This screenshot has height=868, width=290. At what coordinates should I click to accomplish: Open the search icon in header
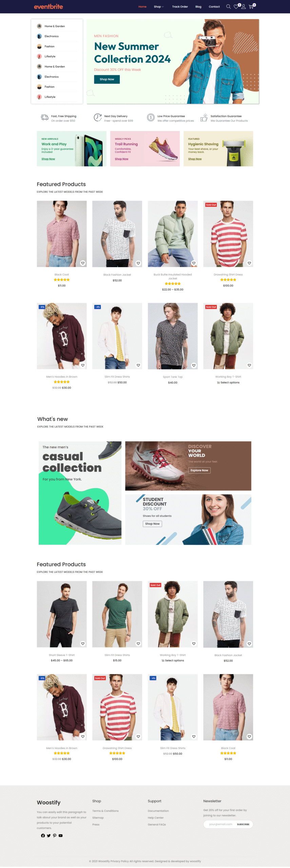tap(228, 6)
